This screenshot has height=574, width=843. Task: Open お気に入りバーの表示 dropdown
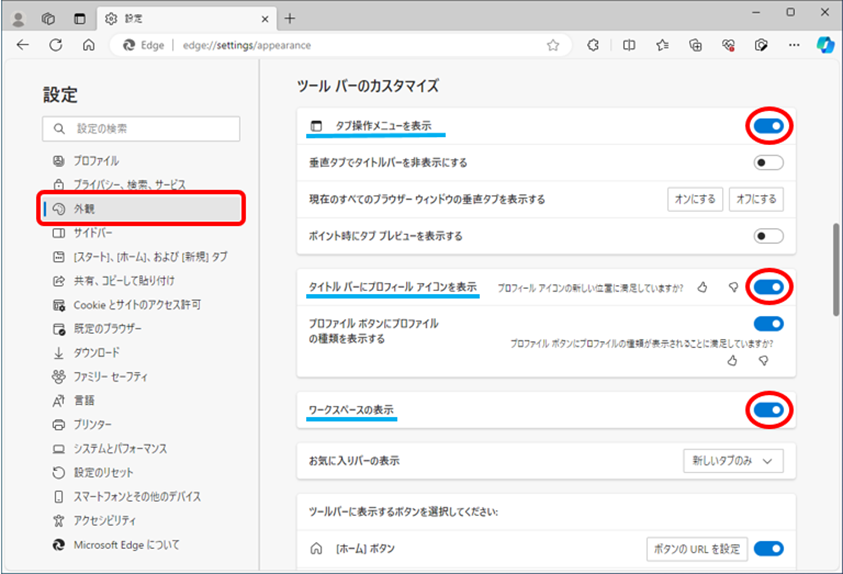(733, 461)
